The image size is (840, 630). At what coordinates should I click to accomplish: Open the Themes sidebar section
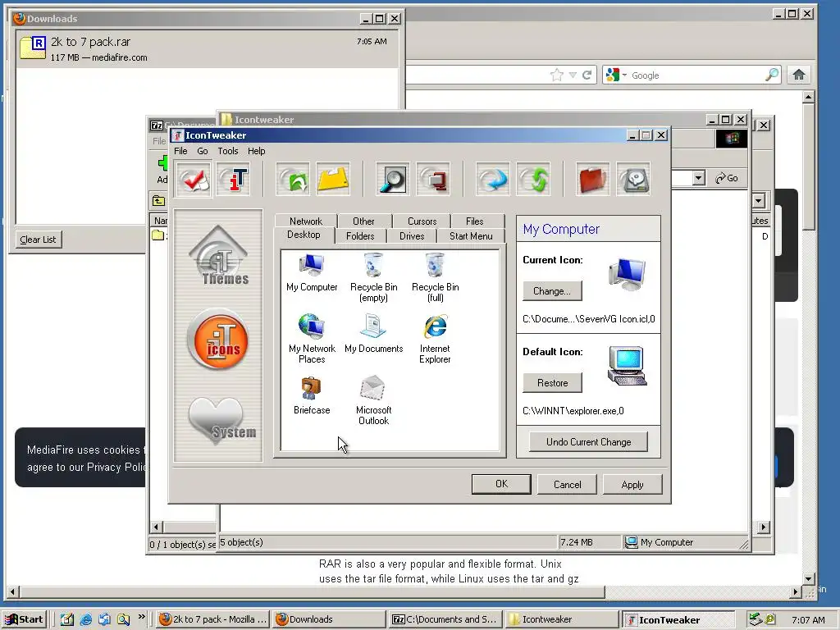coord(218,256)
